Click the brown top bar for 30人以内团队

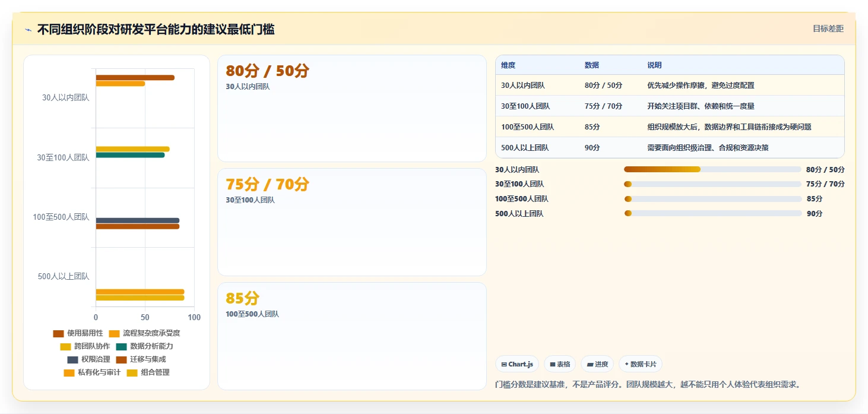(x=135, y=78)
